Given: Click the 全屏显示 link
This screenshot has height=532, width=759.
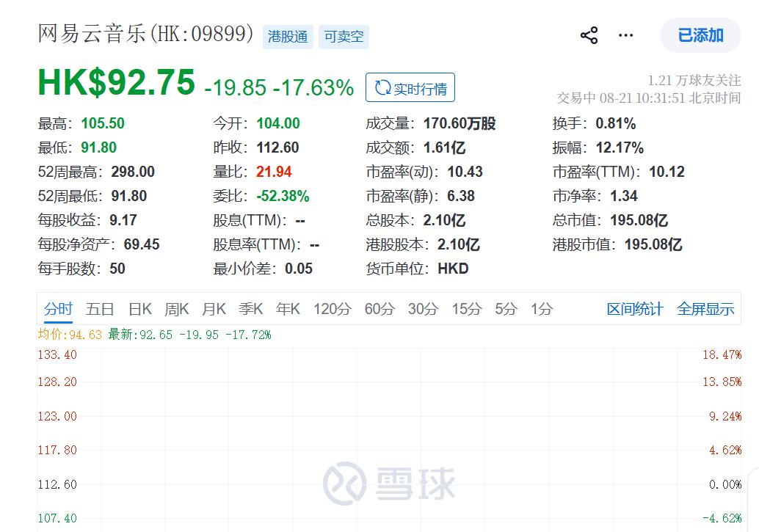Looking at the screenshot, I should coord(705,309).
